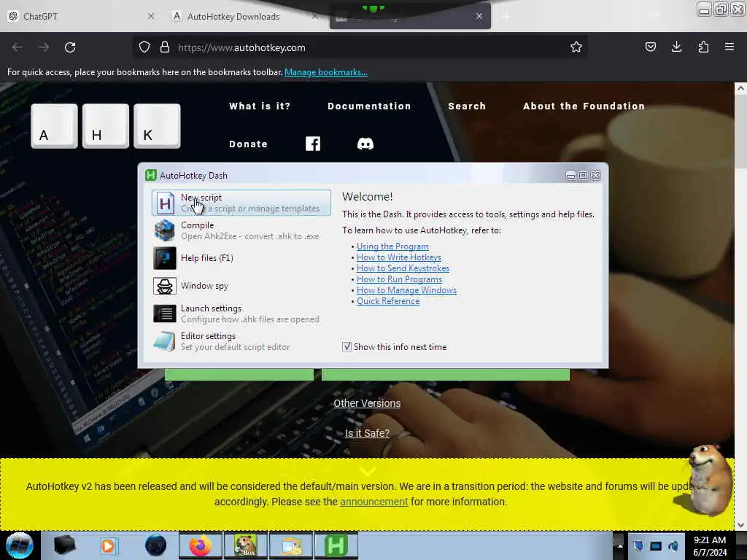Open Help files (F1) icon
This screenshot has width=747, height=560.
pyautogui.click(x=164, y=258)
